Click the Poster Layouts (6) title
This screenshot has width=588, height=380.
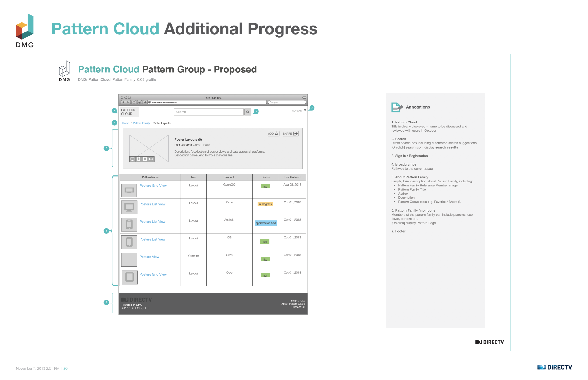[188, 139]
